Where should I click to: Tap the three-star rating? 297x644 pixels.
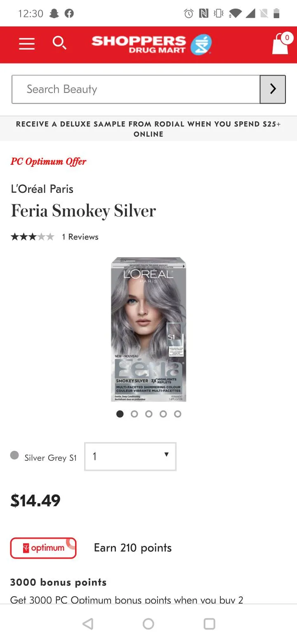point(32,237)
